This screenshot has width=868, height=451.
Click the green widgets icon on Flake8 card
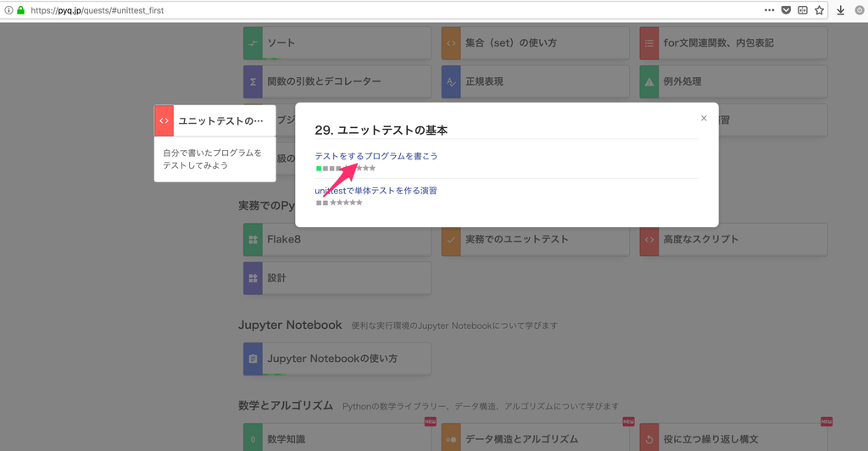(253, 240)
